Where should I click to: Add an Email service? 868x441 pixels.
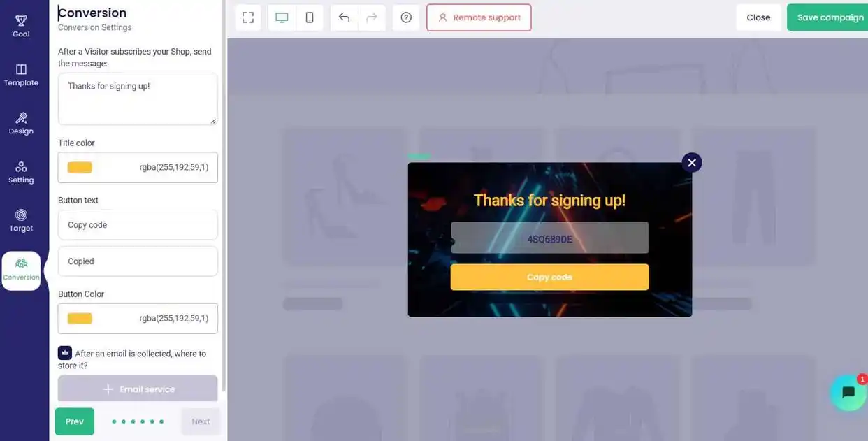[138, 389]
